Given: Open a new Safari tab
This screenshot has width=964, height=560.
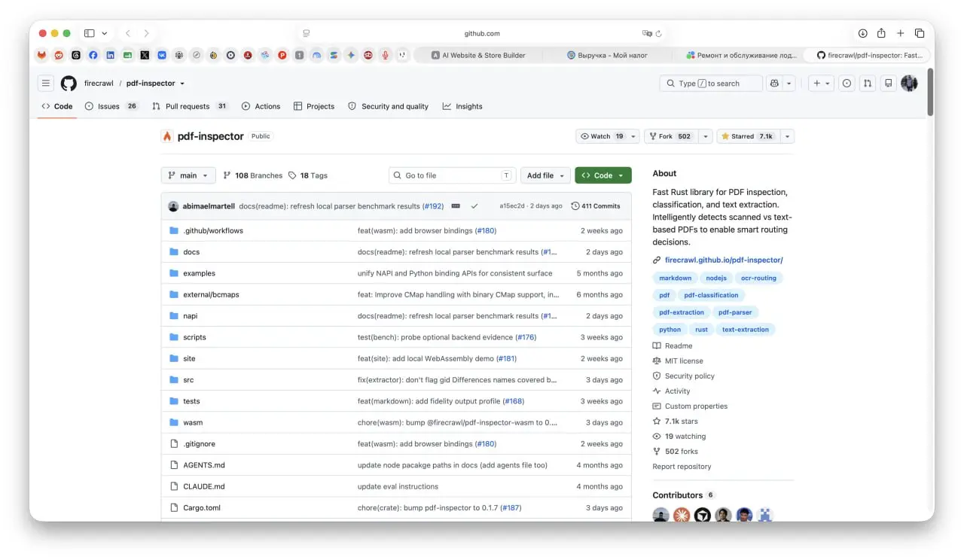Looking at the screenshot, I should [900, 33].
